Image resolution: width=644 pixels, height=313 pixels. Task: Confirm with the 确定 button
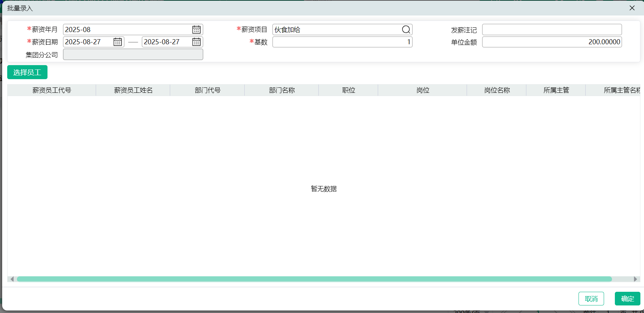point(627,299)
